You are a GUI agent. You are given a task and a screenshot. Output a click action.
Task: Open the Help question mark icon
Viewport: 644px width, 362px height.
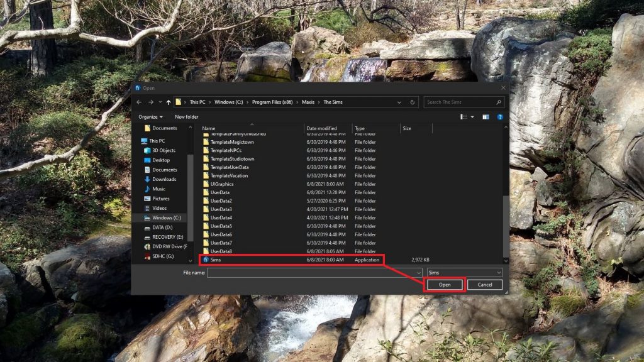(x=500, y=117)
